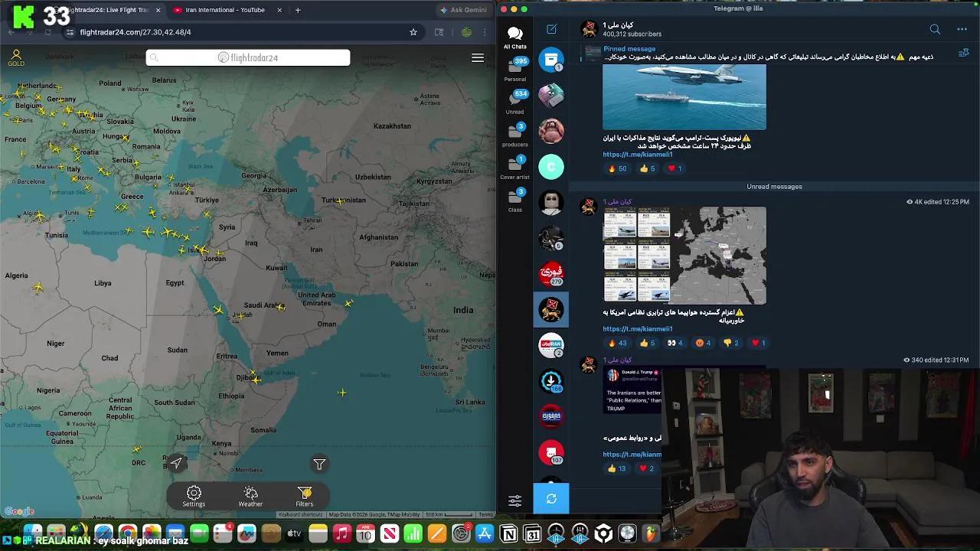Click the thumbs-down reaction with 2 count

tap(731, 343)
